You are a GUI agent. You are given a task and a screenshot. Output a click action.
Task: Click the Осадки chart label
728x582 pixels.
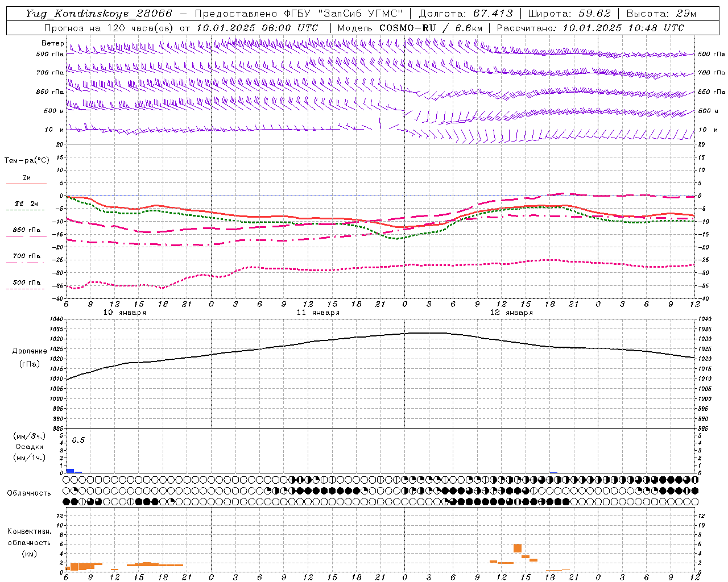pyautogui.click(x=29, y=447)
